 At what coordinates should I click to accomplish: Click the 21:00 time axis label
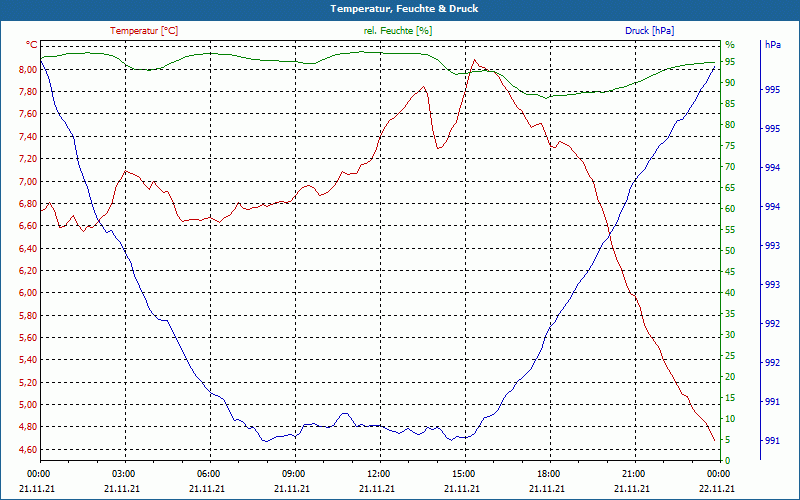coord(633,474)
